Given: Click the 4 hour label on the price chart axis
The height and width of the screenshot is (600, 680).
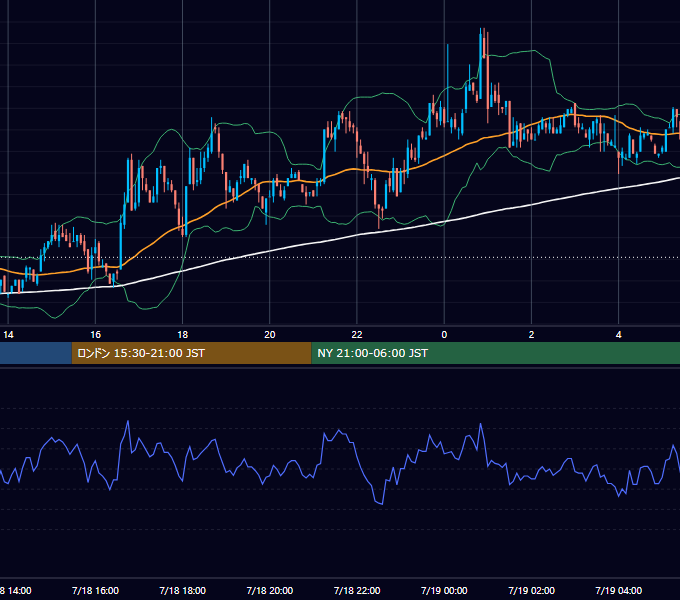Looking at the screenshot, I should click(618, 335).
